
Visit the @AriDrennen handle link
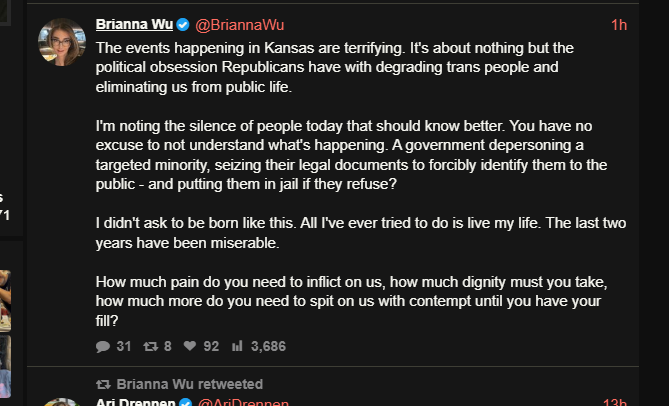243,402
